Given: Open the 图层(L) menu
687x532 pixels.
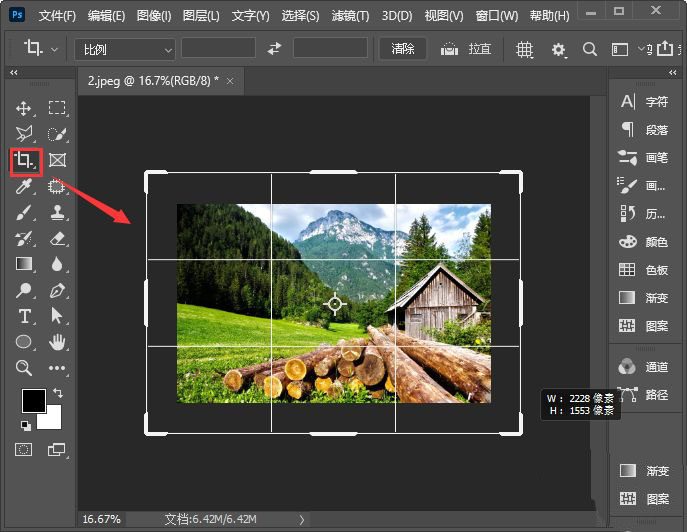Looking at the screenshot, I should (x=201, y=16).
